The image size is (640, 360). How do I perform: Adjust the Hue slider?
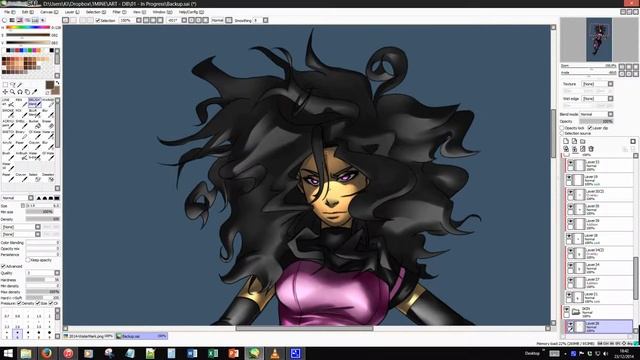pyautogui.click(x=28, y=27)
